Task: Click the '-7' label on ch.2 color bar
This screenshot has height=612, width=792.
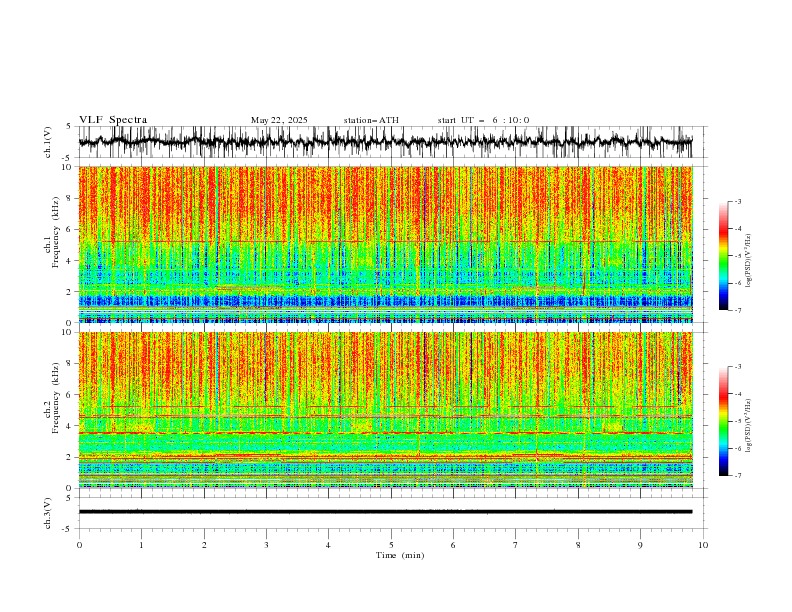Action: (x=738, y=476)
